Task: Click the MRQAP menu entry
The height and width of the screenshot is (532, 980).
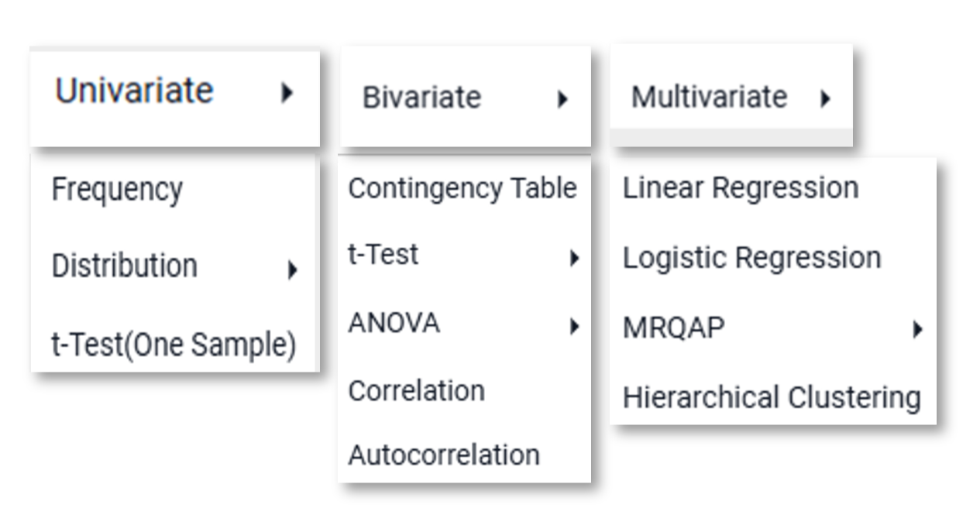Action: 772,328
